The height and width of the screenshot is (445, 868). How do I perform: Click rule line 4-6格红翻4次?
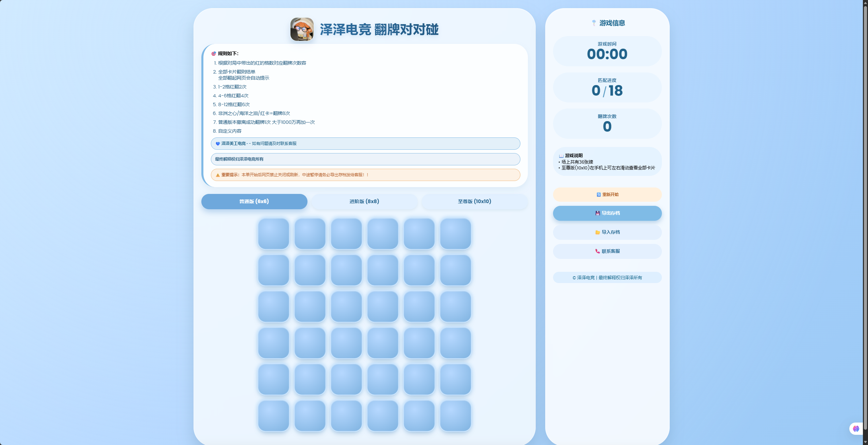click(233, 96)
